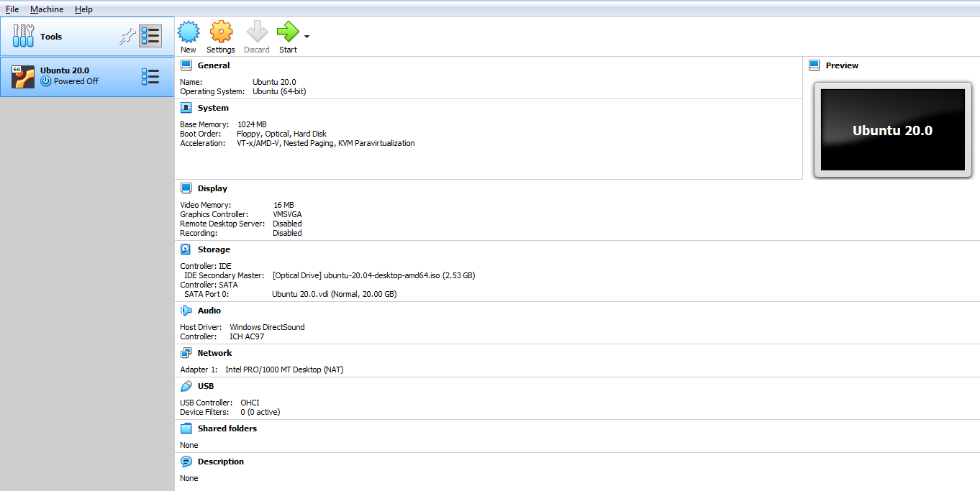
Task: Open the General settings heading link
Action: click(214, 65)
